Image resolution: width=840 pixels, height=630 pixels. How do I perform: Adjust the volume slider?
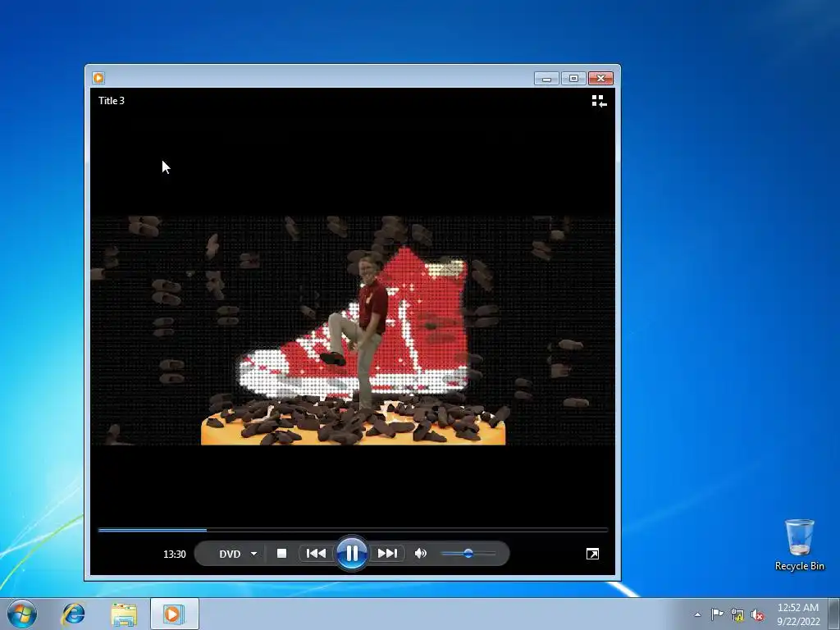tap(468, 554)
